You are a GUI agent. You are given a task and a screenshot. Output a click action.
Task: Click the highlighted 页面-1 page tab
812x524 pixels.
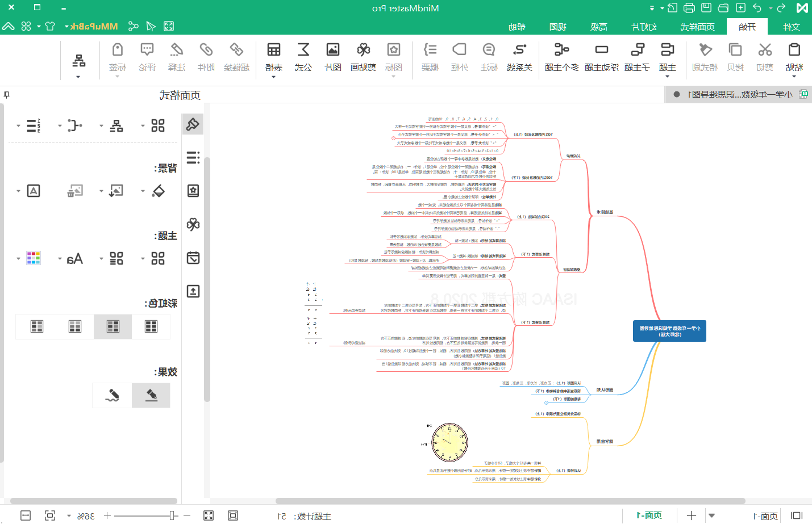tap(649, 515)
